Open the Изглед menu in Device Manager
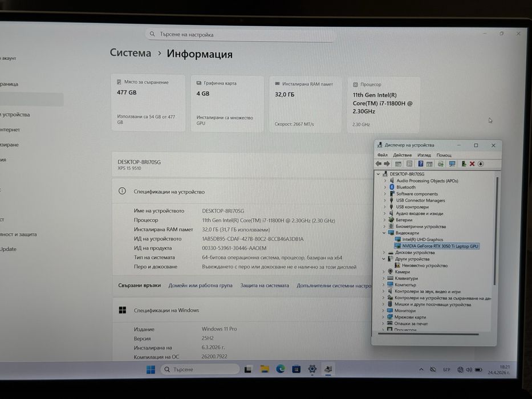532x399 pixels. point(424,155)
